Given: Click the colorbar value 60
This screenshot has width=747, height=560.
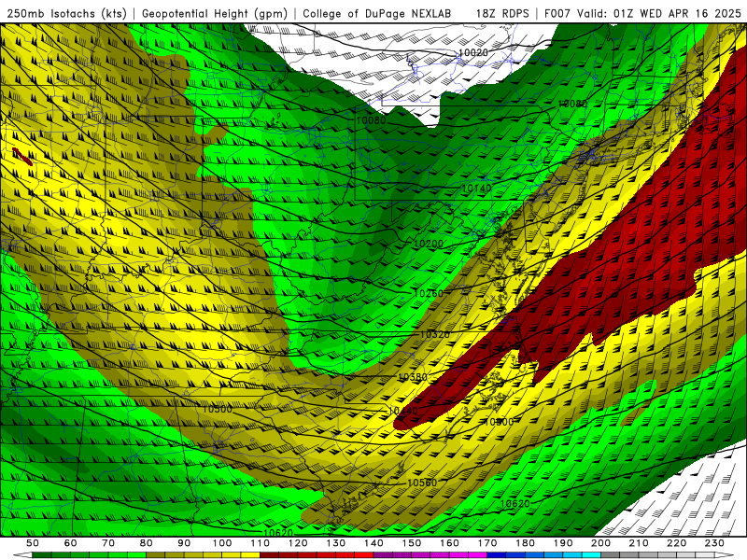Looking at the screenshot, I should tap(70, 543).
